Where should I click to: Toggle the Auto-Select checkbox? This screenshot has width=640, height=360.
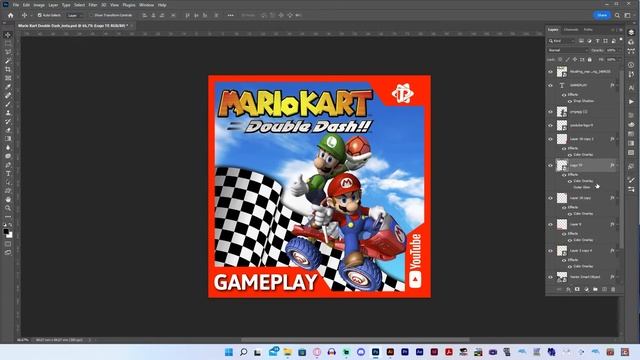click(x=40, y=15)
